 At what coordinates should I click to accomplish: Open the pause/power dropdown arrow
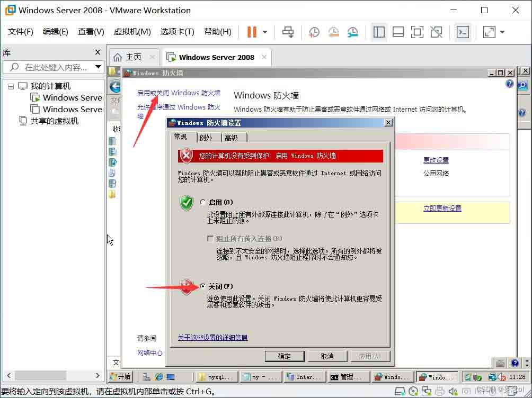point(265,32)
